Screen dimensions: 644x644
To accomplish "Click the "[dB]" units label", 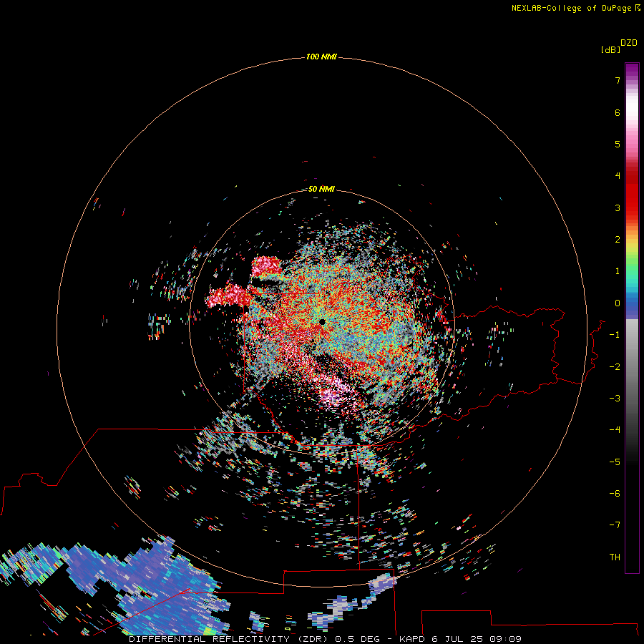I will [610, 49].
